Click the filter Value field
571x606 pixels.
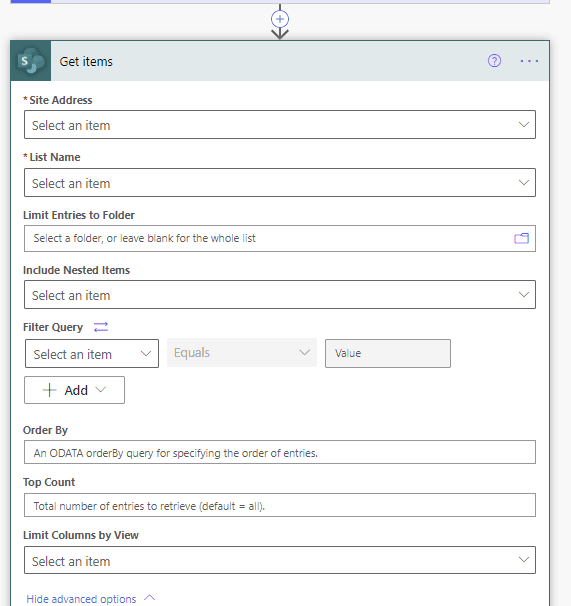[388, 353]
